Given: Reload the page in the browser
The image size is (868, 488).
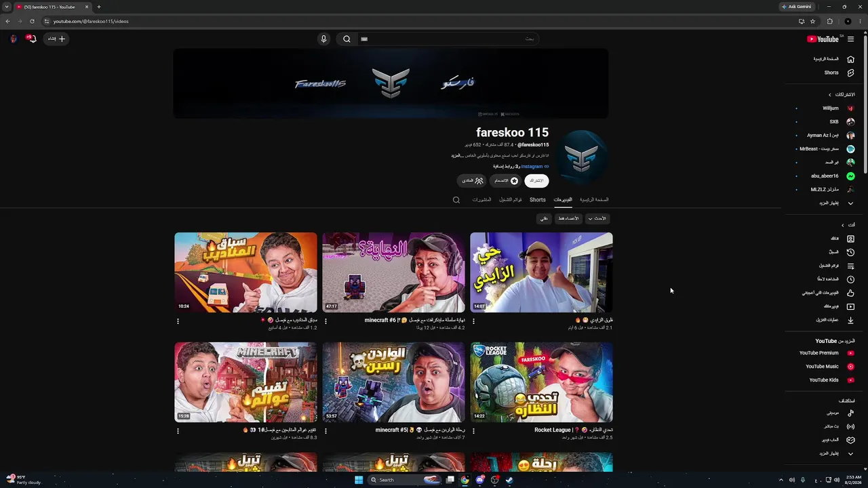Looking at the screenshot, I should click(32, 21).
